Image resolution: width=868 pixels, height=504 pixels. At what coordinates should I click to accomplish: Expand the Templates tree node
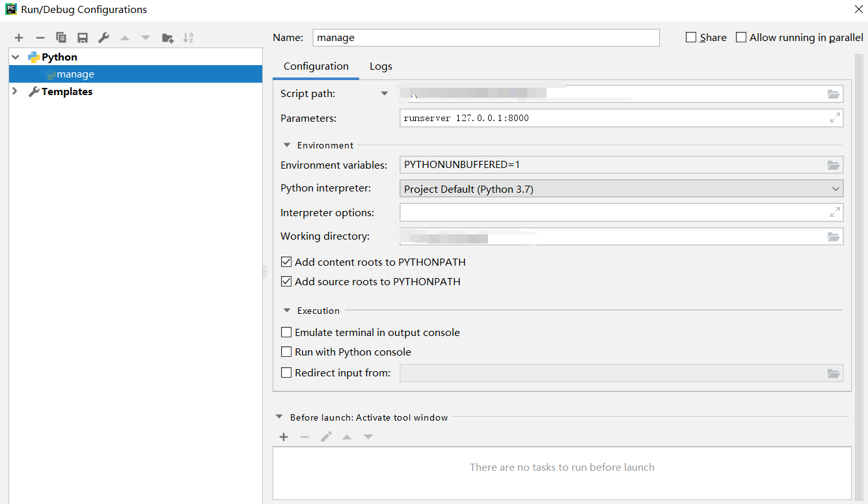click(x=15, y=92)
